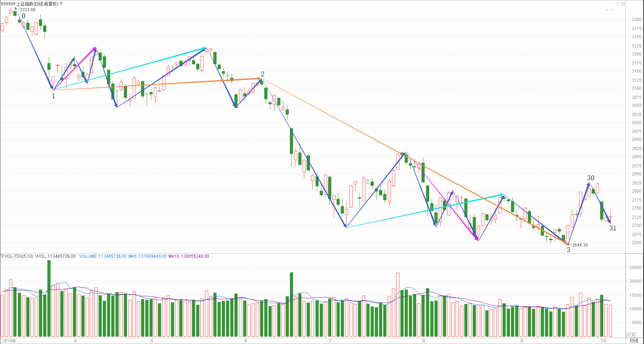Click wave label 2 on the chart
The image size is (644, 344).
click(263, 74)
